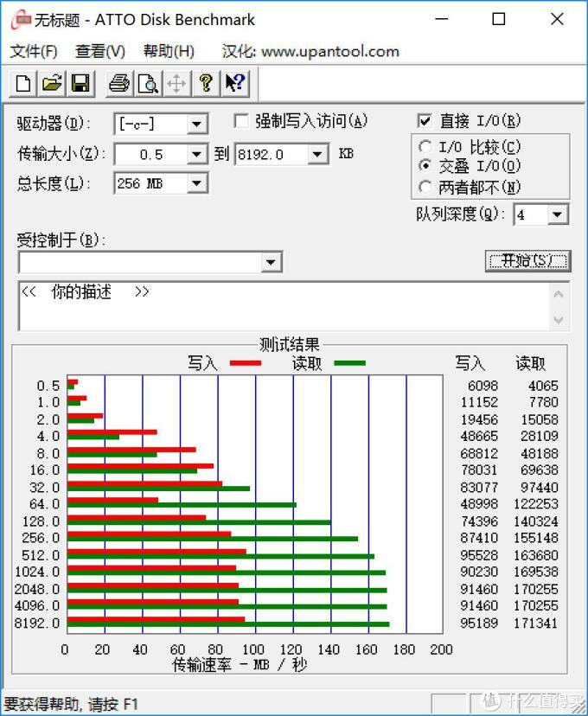588x716 pixels.
Task: Click the read value 4065 in 0.5 row
Action: tap(543, 386)
